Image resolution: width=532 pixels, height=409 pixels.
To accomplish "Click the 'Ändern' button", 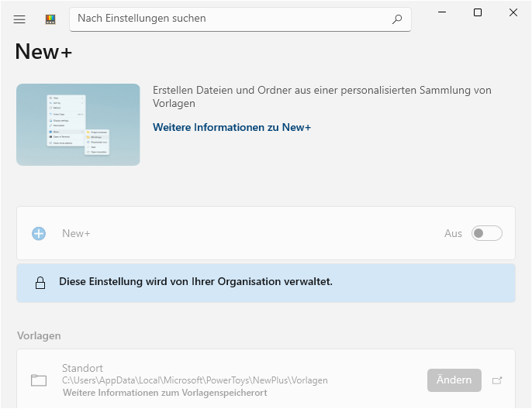I will (454, 380).
